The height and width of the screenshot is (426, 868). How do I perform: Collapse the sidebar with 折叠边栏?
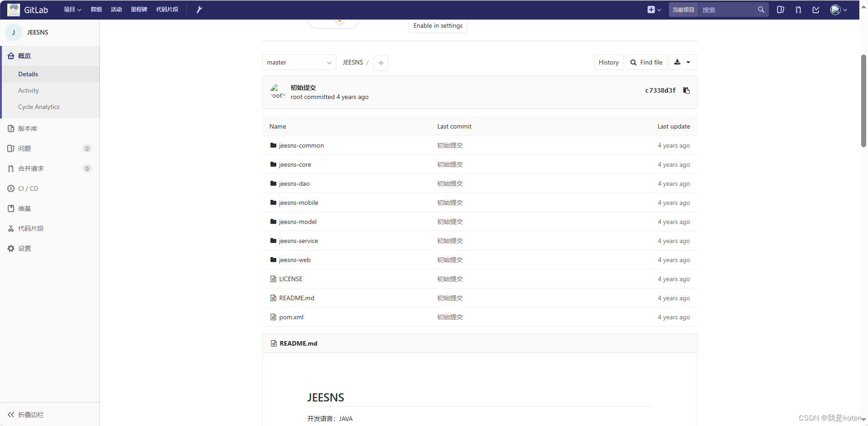50,414
